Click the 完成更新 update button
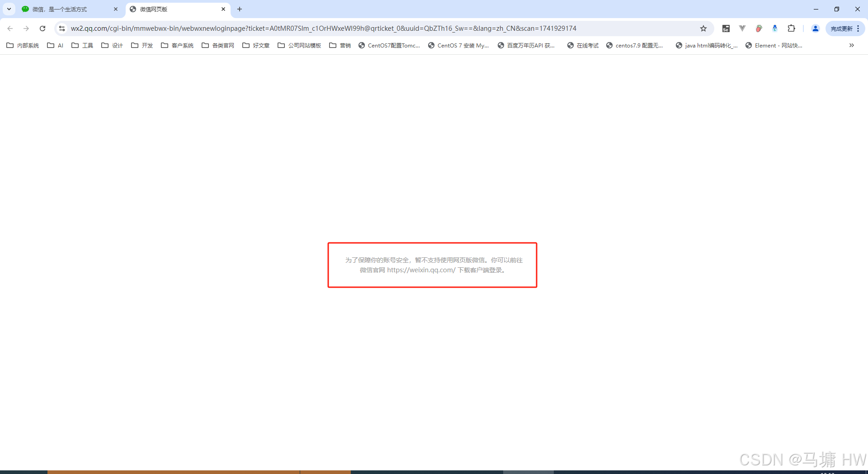Screen dimensions: 868x474 842,28
